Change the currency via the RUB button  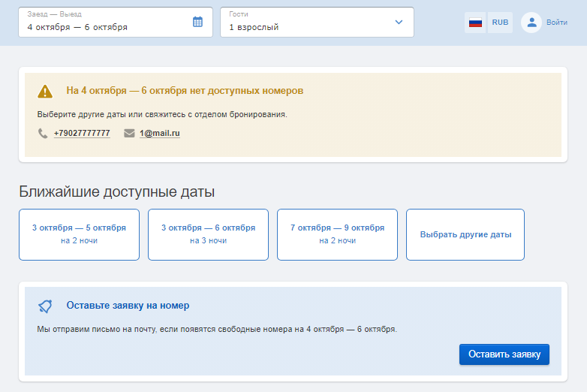500,23
